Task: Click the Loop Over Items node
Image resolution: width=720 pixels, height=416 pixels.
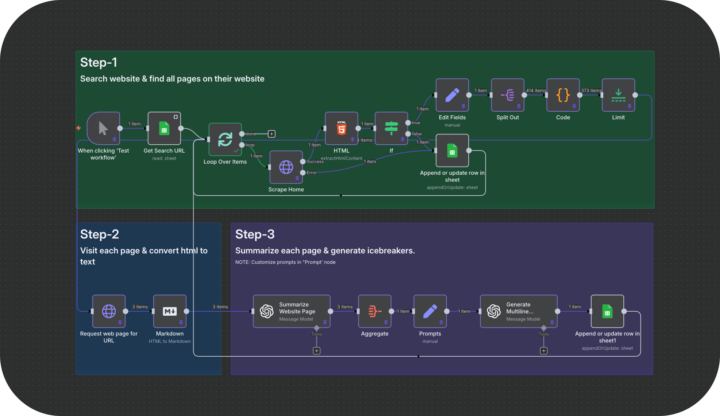Action: point(224,139)
